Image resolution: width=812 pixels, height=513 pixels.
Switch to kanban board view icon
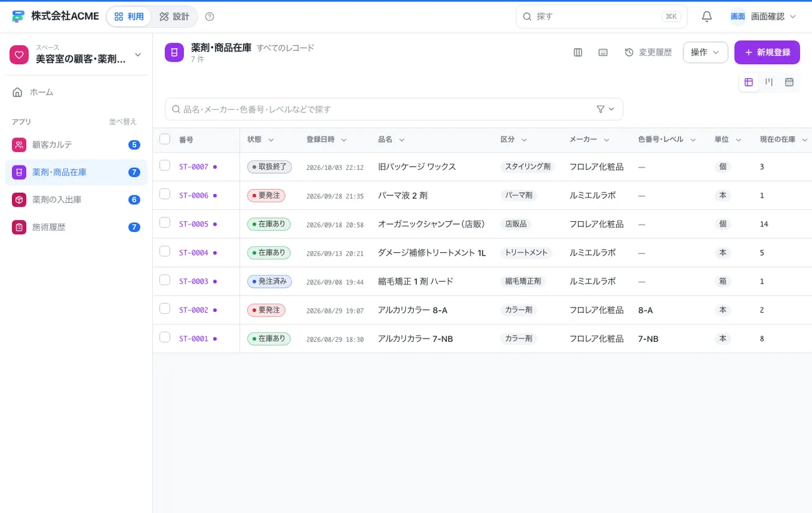pos(769,82)
